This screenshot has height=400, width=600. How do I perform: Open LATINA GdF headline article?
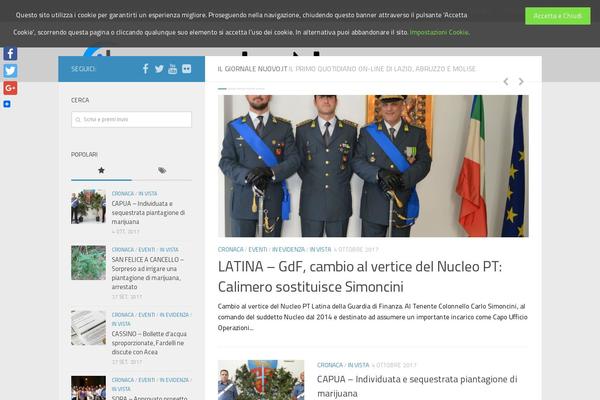click(360, 276)
